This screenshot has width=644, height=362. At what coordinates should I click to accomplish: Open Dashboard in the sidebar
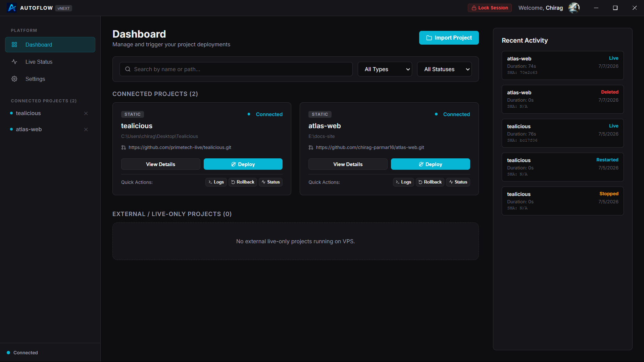tap(50, 45)
